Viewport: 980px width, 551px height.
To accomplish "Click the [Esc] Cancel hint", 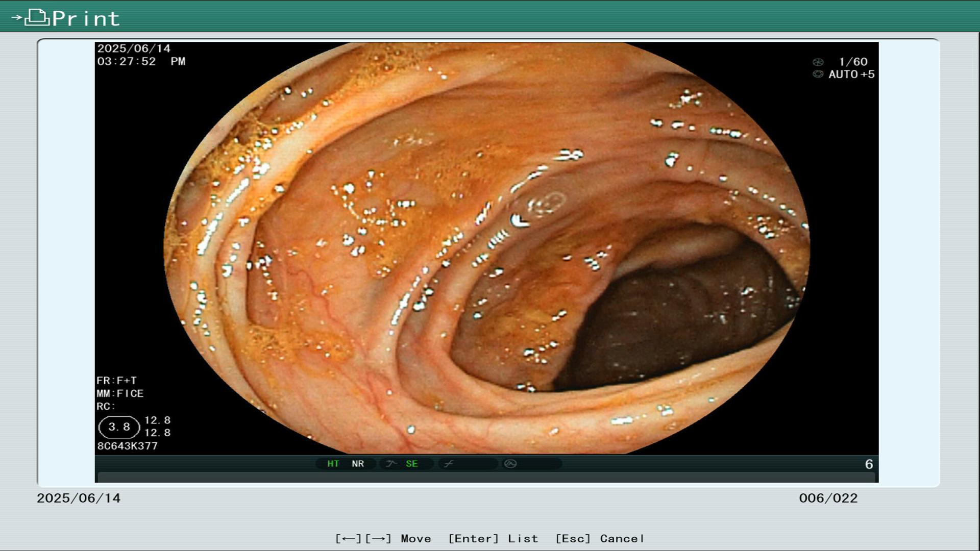I will tap(600, 539).
